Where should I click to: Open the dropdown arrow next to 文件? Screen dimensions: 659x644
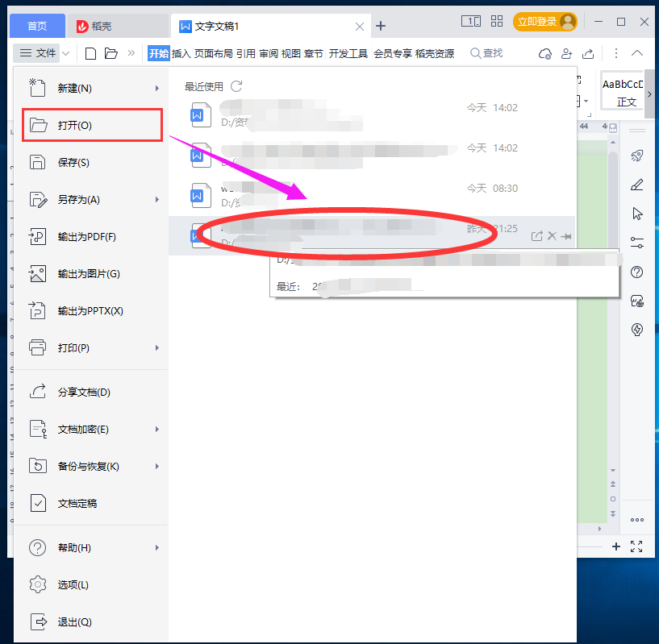pyautogui.click(x=66, y=53)
